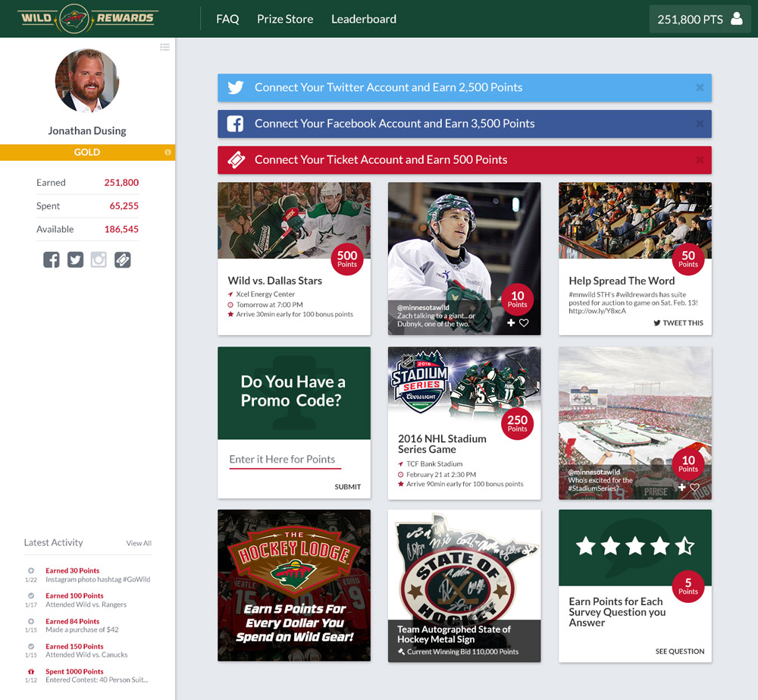Submit the promo code
Viewport: 758px width, 700px height.
pos(348,487)
